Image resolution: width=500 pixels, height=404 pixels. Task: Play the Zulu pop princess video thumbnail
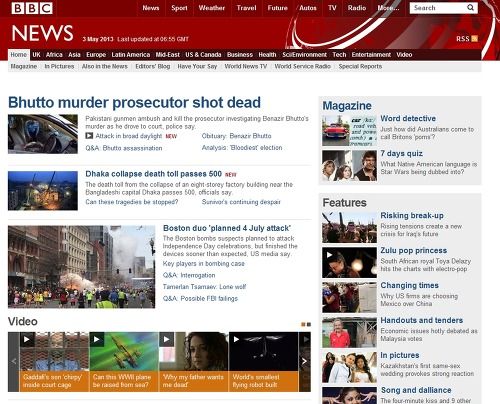coord(349,263)
